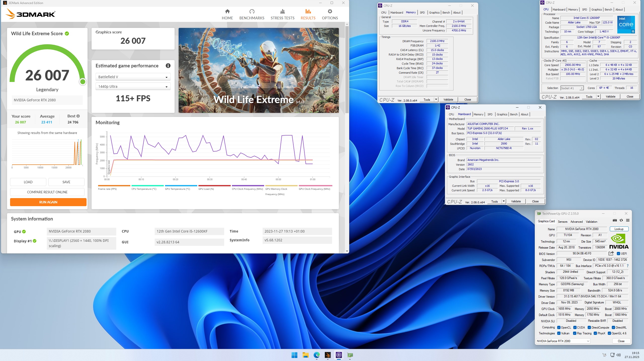Toggle the OpenCL checkbox
The image size is (644, 361).
[559, 328]
